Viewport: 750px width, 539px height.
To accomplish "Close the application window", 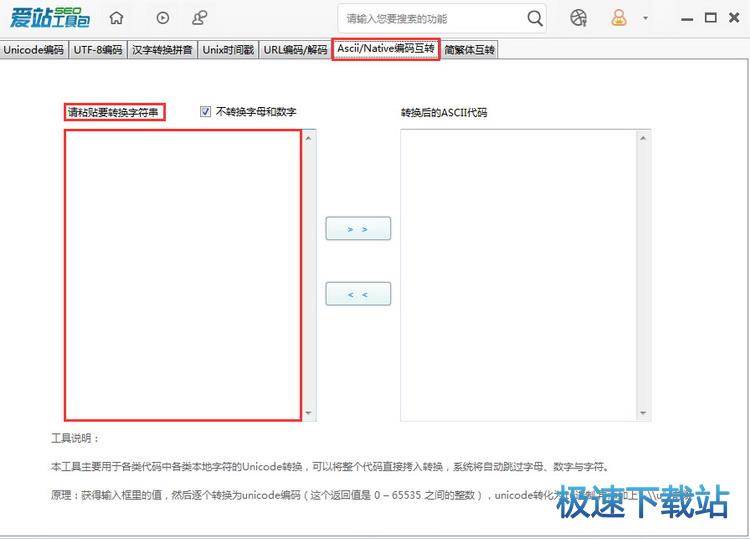I will (734, 18).
